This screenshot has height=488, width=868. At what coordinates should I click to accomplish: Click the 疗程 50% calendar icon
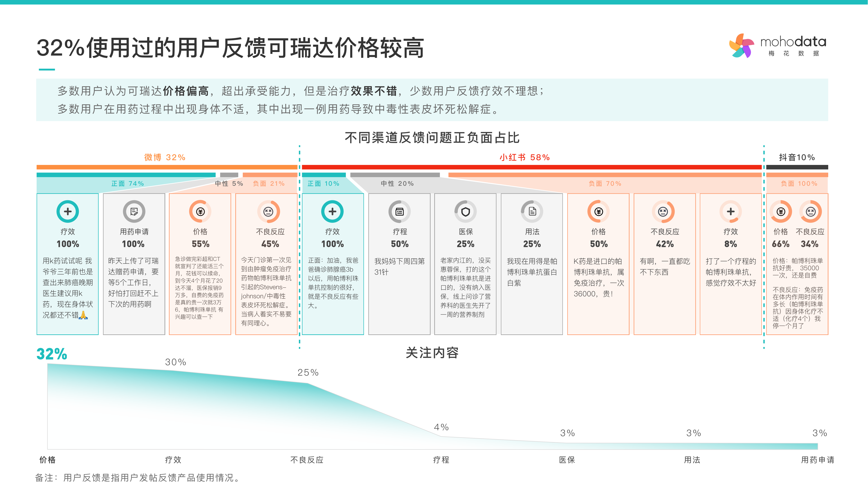pyautogui.click(x=400, y=212)
